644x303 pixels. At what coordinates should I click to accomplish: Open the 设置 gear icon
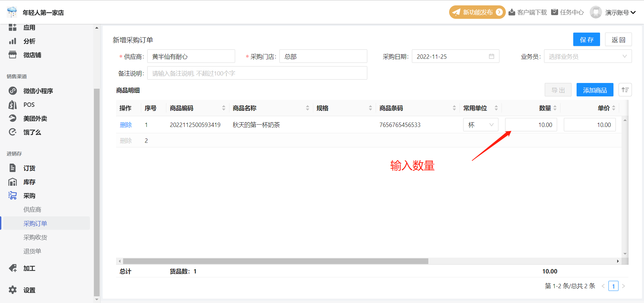(12, 290)
